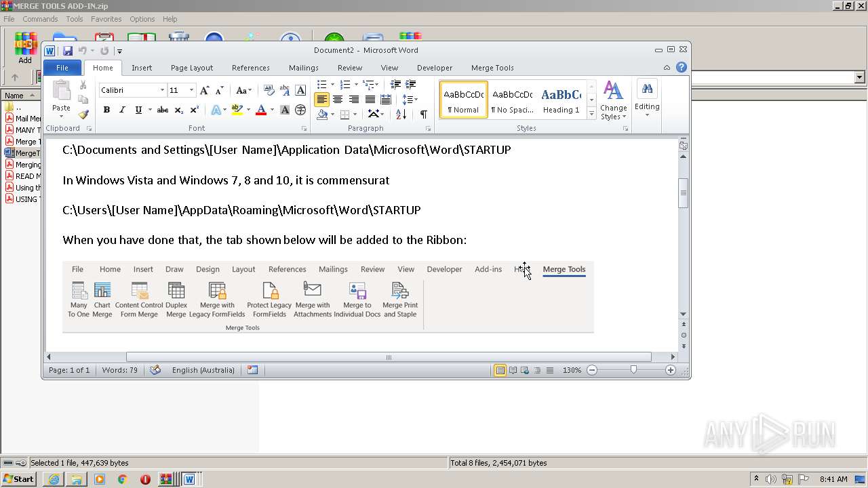Open Line Spacing dropdown

[410, 100]
